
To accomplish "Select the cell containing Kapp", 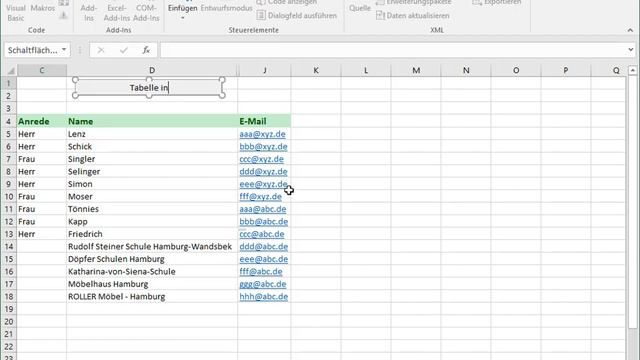I will [152, 222].
